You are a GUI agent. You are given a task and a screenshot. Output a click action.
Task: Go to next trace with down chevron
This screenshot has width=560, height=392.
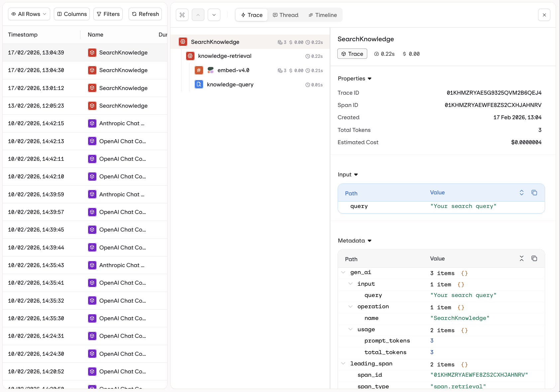pyautogui.click(x=214, y=15)
